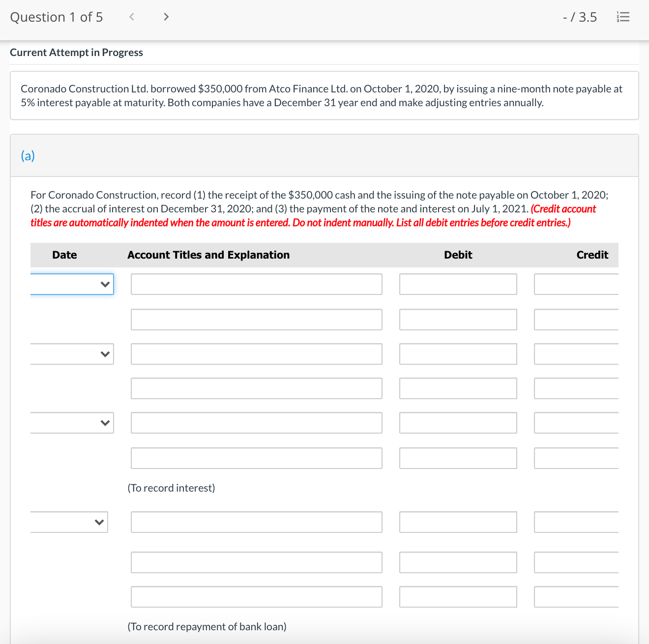Open the question list navigator icon
Screen dimensions: 649x644
click(623, 16)
